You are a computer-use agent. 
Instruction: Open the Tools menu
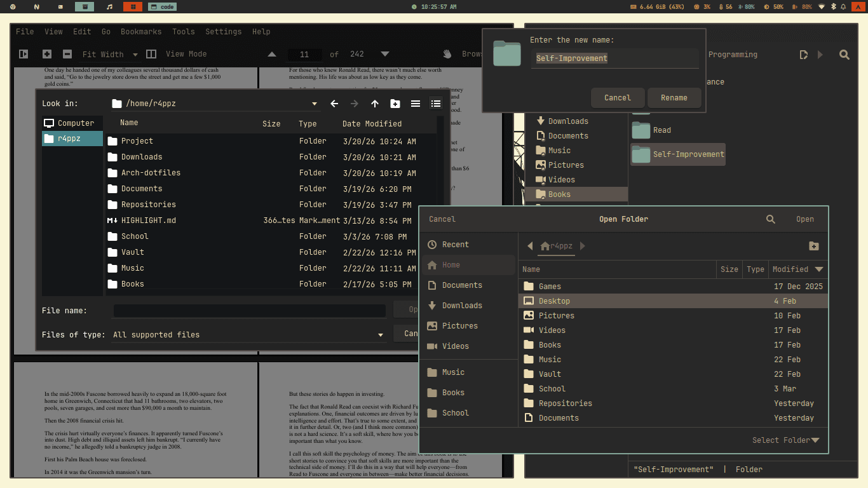pos(184,32)
